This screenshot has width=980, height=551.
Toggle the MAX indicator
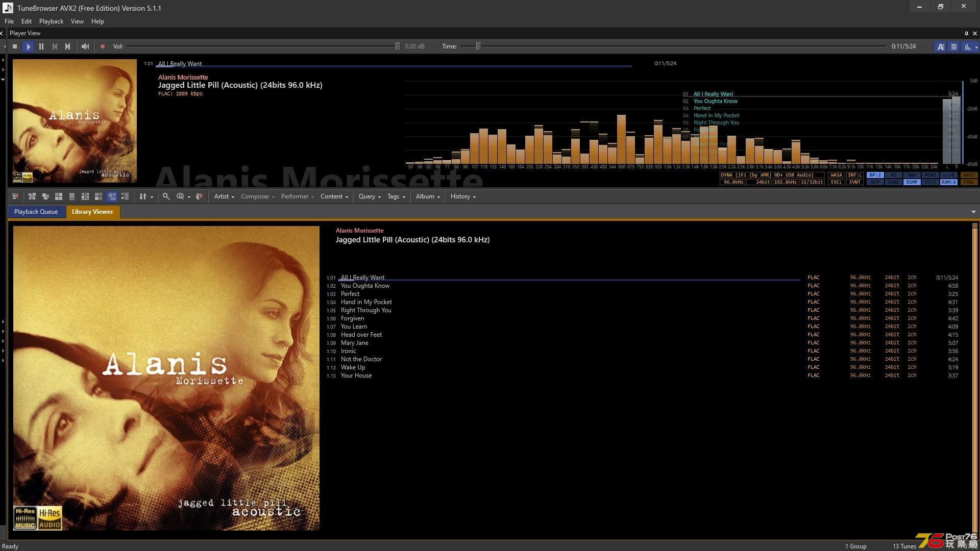912,175
